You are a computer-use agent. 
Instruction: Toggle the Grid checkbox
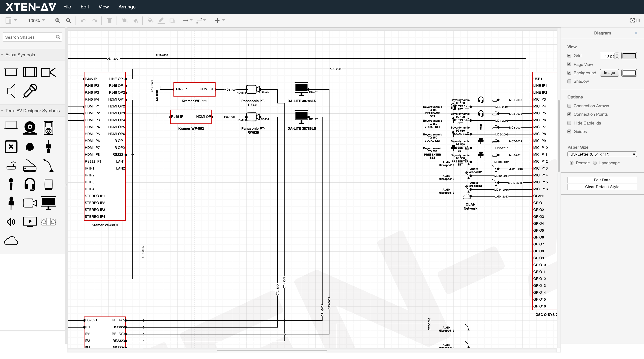pos(569,56)
